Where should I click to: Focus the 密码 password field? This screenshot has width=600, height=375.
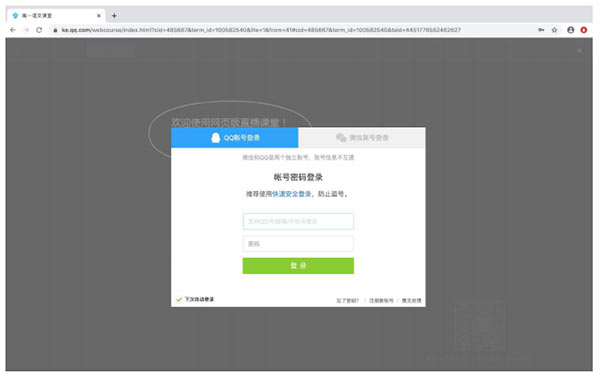298,244
